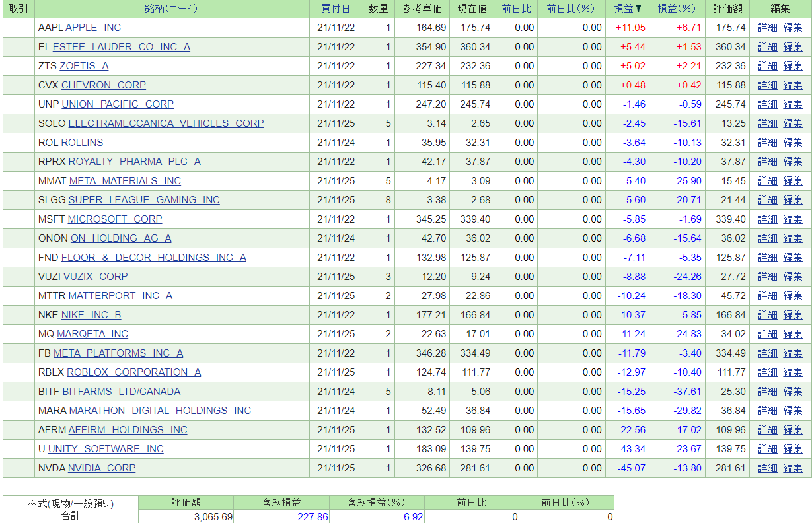Viewport: 812px width, 523px height.
Task: Open ROBLOX_CORPORATION_A stock link
Action: [x=134, y=372]
